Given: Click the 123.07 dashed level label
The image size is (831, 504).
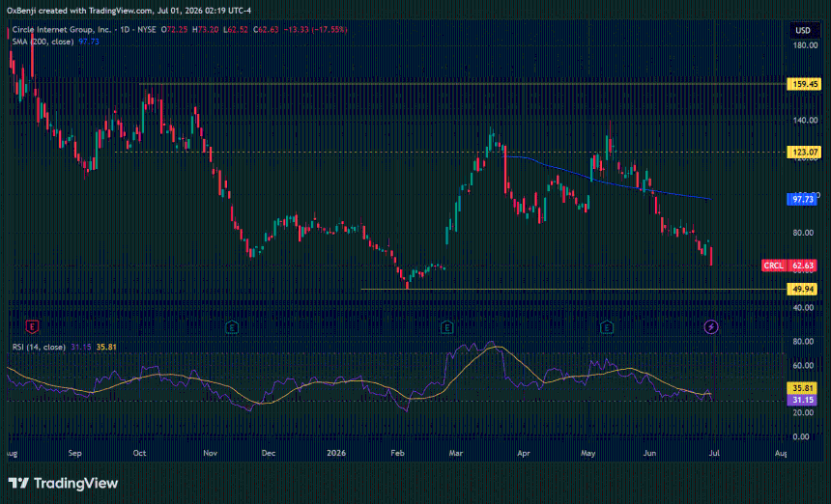Looking at the screenshot, I should [802, 152].
